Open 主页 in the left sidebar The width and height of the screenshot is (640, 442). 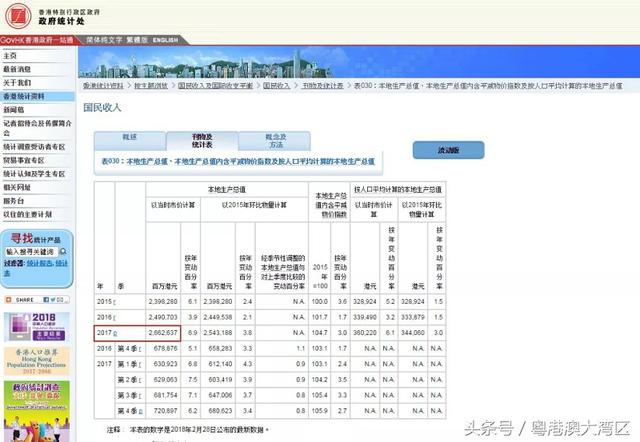(x=10, y=55)
